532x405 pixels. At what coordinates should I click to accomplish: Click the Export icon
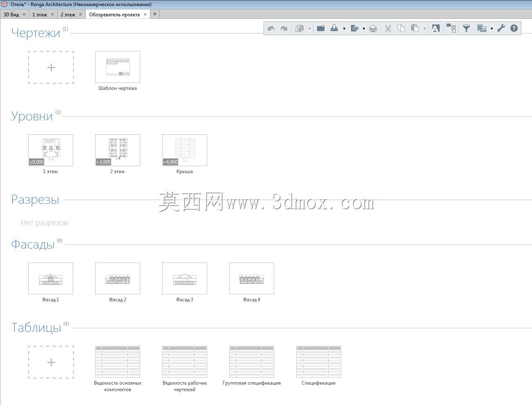354,28
